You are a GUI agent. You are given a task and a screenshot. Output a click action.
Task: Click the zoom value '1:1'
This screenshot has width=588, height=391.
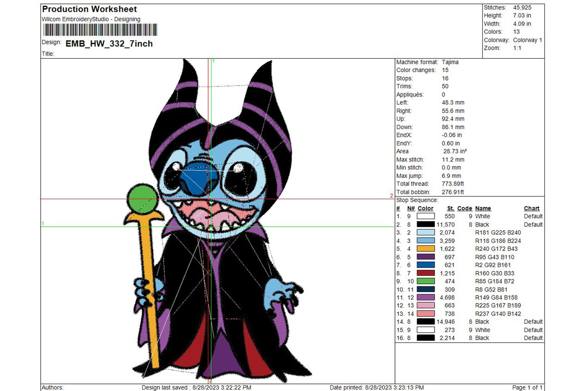coord(517,48)
